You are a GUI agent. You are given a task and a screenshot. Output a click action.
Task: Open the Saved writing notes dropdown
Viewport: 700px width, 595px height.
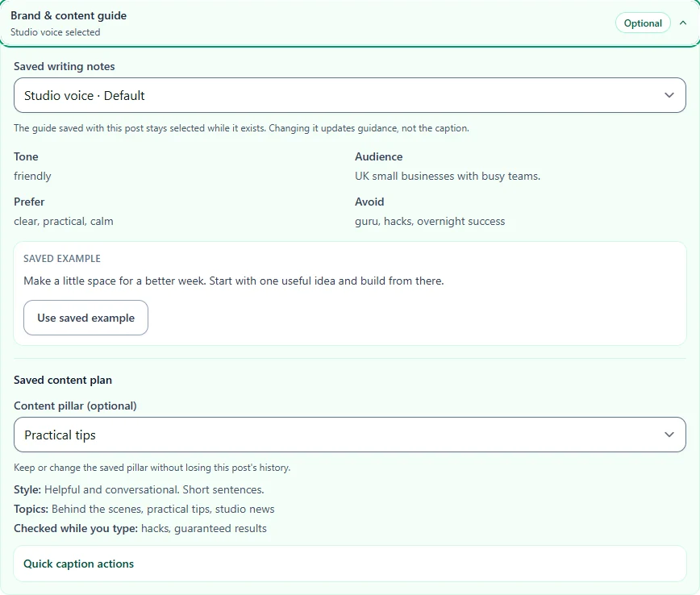click(x=349, y=95)
